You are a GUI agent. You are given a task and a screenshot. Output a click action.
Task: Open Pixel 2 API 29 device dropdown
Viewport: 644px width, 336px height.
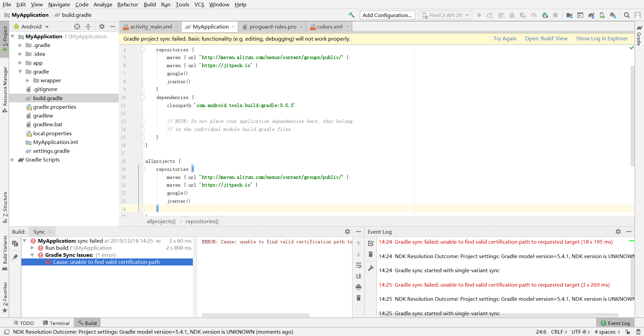click(x=445, y=15)
